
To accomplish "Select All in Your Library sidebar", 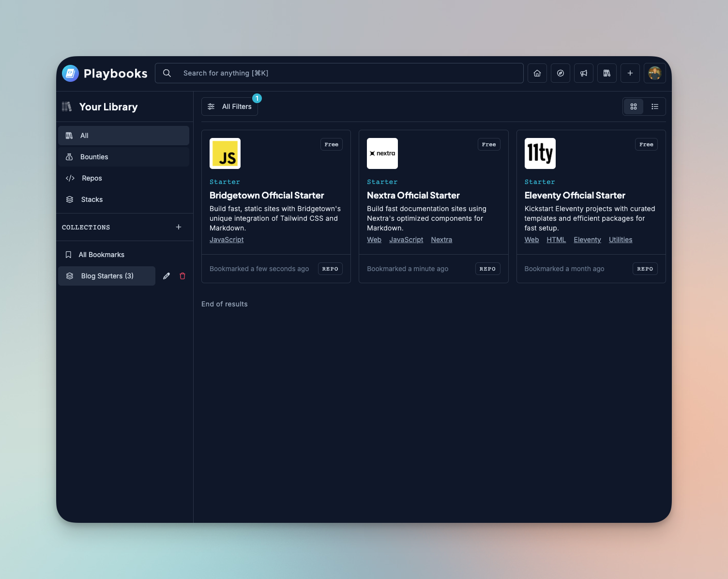I will click(x=123, y=136).
